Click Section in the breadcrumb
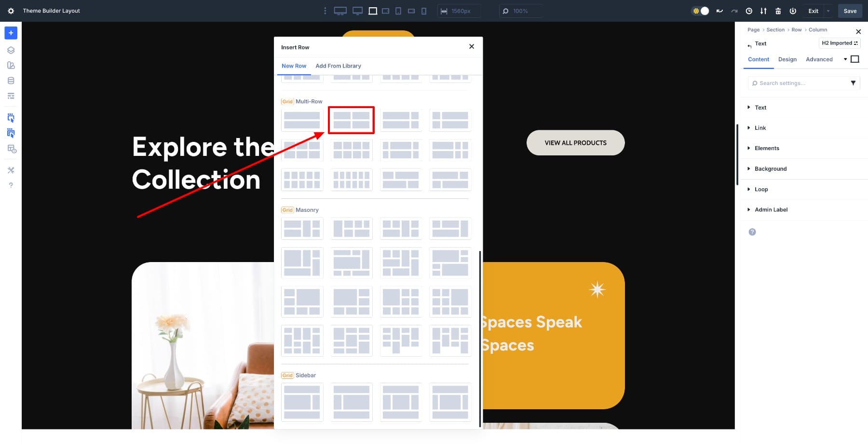Screen dimensions: 868x444 coord(775,30)
